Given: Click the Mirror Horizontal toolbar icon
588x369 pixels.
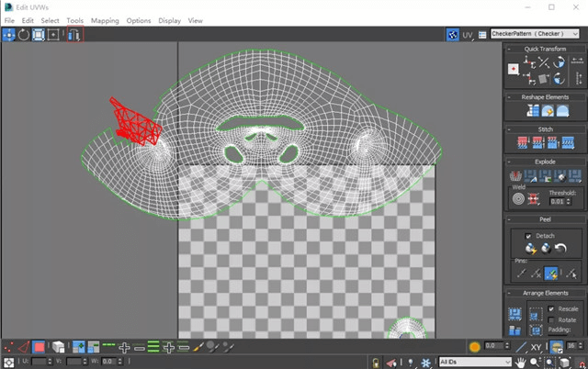Looking at the screenshot, I should 73,34.
